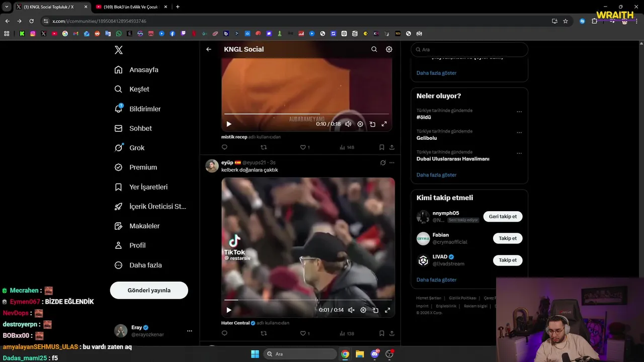This screenshot has width=644, height=362.
Task: Expand Daha fazla sidebar menu
Action: point(138,265)
